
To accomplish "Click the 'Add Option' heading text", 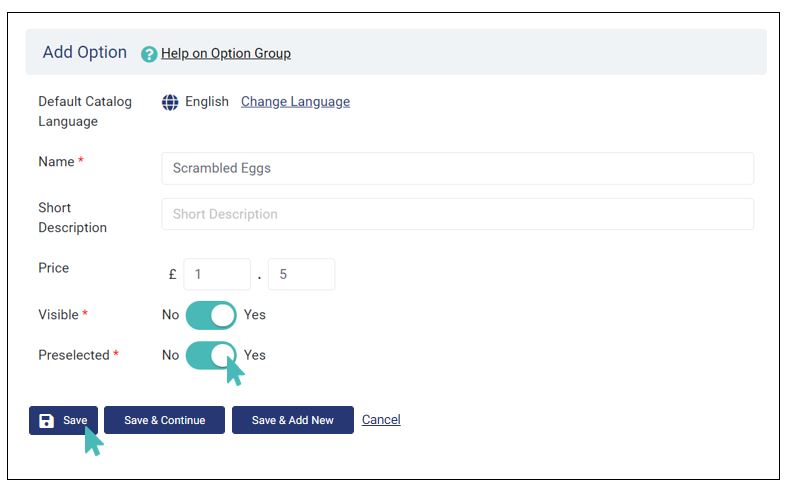I will click(85, 52).
